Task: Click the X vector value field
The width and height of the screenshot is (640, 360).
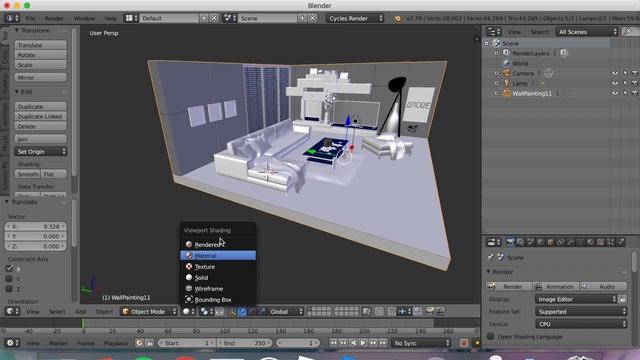Action: 36,226
